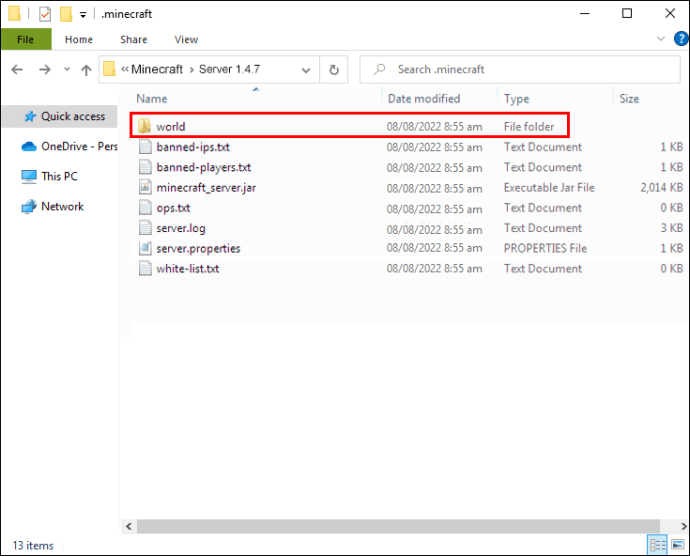This screenshot has height=556, width=690.
Task: Select the banned-ips.txt file icon
Action: tap(145, 147)
